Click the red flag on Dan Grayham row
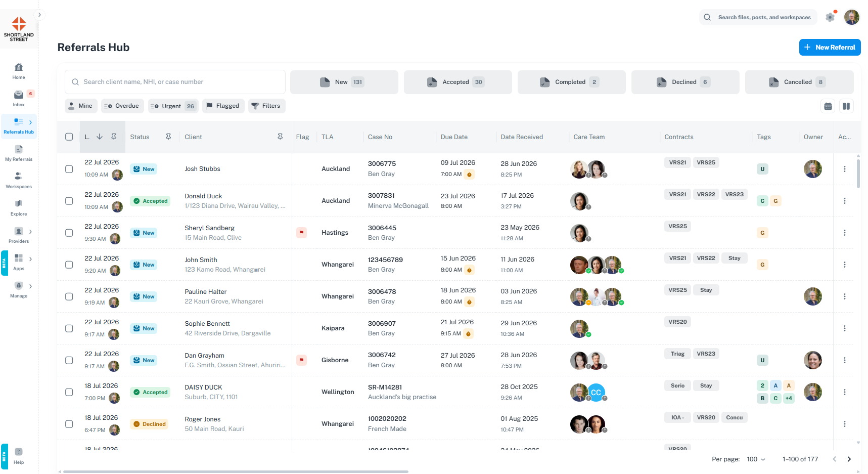This screenshot has height=474, width=868. point(302,360)
